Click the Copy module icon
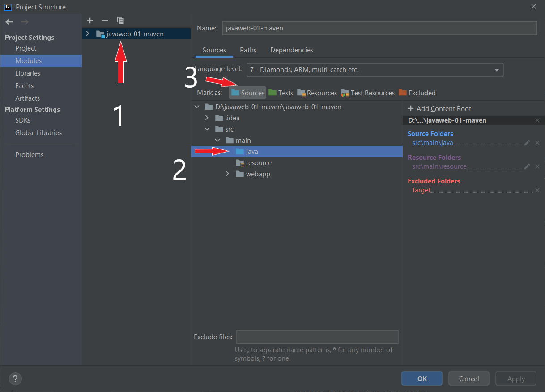 (120, 21)
